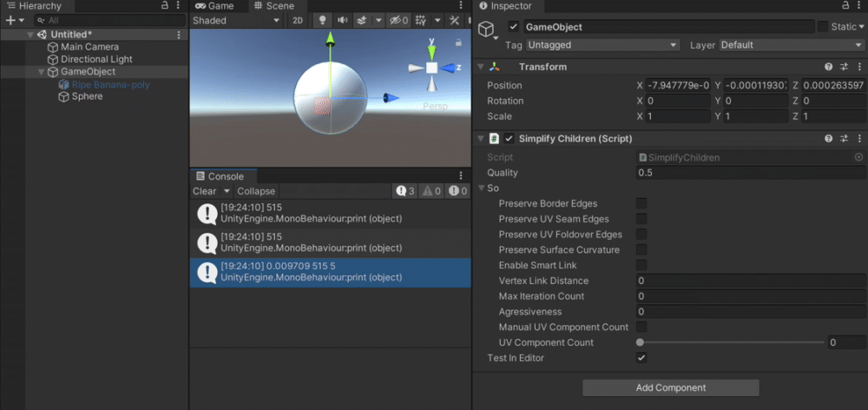The width and height of the screenshot is (868, 410).
Task: Open the Hierarchy panel more-options menu
Action: coord(178,5)
